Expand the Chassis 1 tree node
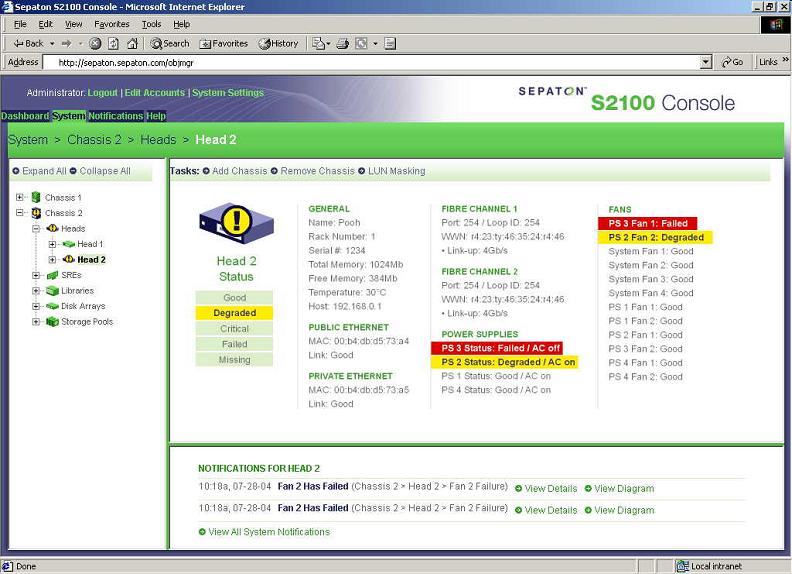This screenshot has width=792, height=574. pyautogui.click(x=20, y=197)
